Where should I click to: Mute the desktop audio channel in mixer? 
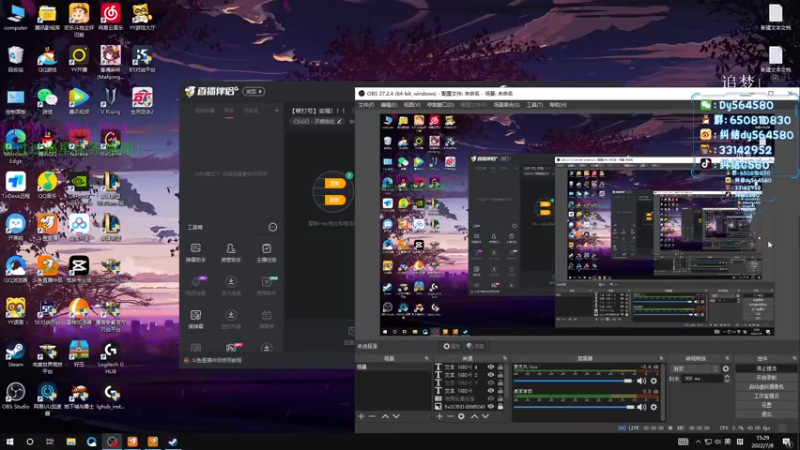coord(641,407)
